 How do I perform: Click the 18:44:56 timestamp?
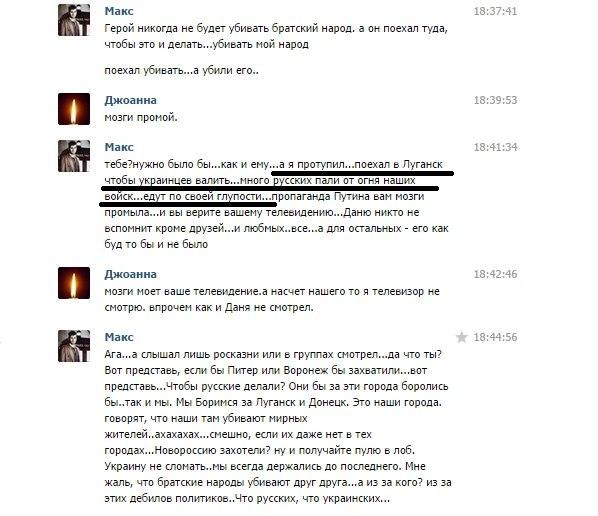pyautogui.click(x=495, y=337)
